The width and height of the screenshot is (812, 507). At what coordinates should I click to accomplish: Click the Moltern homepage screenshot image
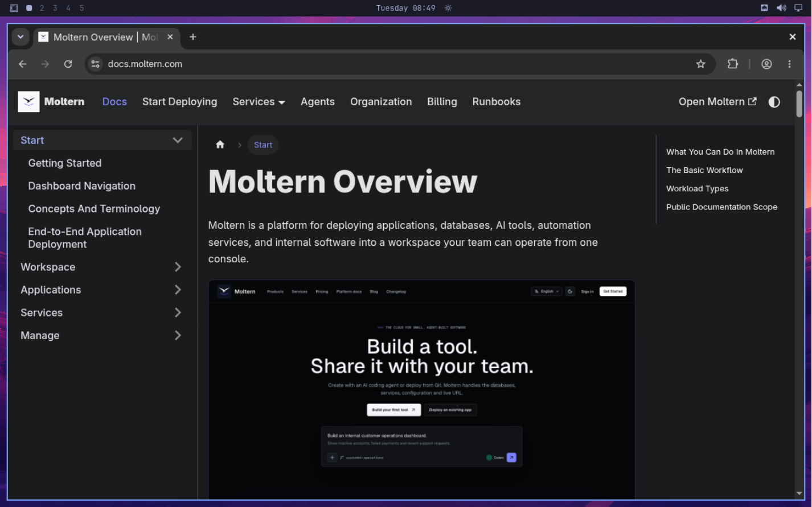[422, 390]
